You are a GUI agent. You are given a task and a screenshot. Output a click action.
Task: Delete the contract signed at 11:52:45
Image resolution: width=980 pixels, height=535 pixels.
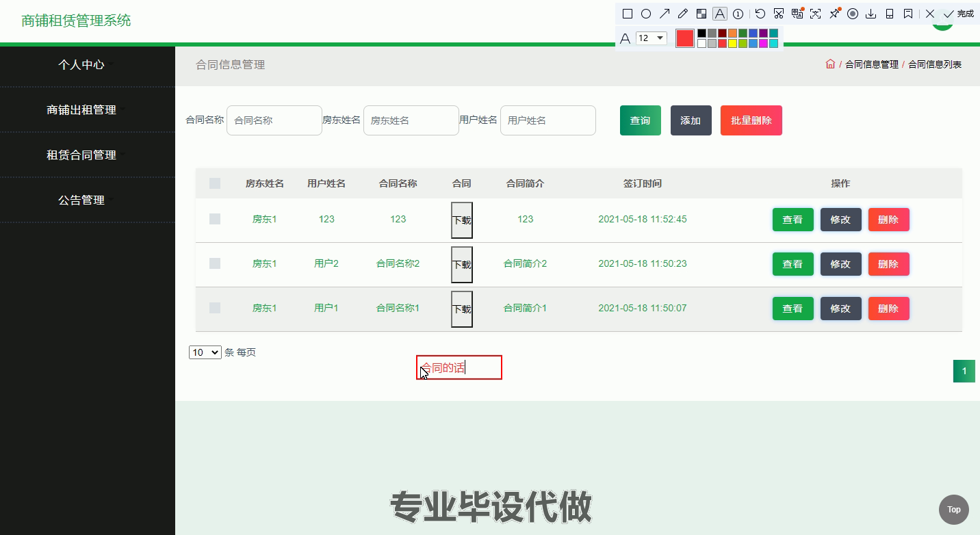[889, 220]
